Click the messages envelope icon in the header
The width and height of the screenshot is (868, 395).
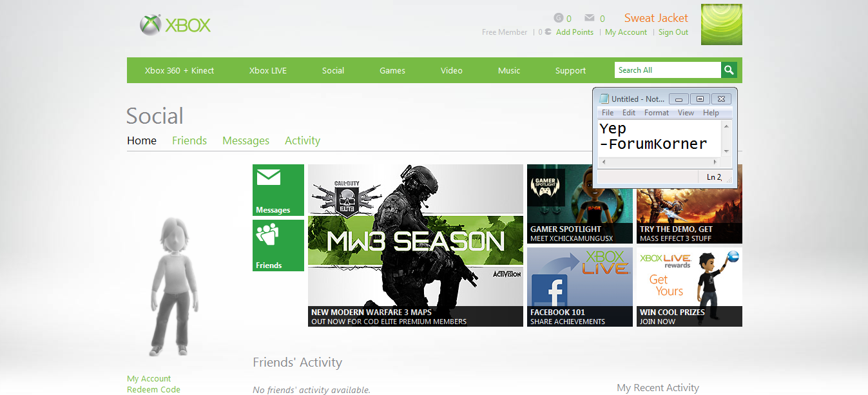pos(590,18)
